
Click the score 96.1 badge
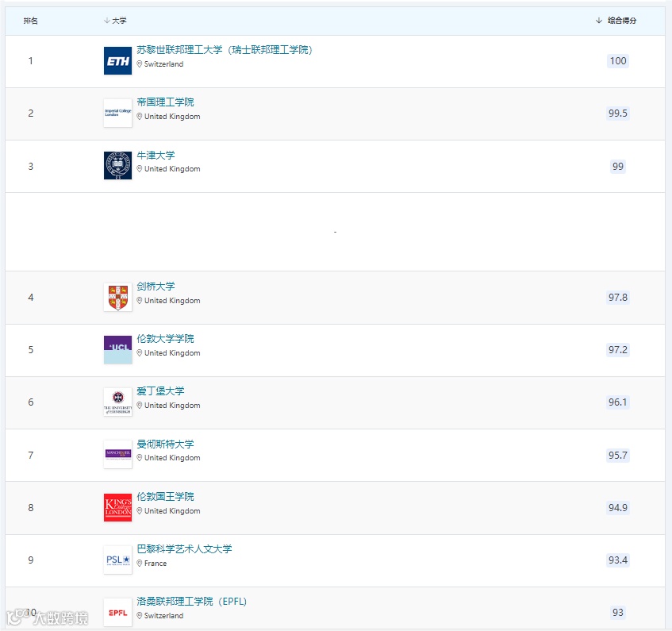pyautogui.click(x=617, y=402)
